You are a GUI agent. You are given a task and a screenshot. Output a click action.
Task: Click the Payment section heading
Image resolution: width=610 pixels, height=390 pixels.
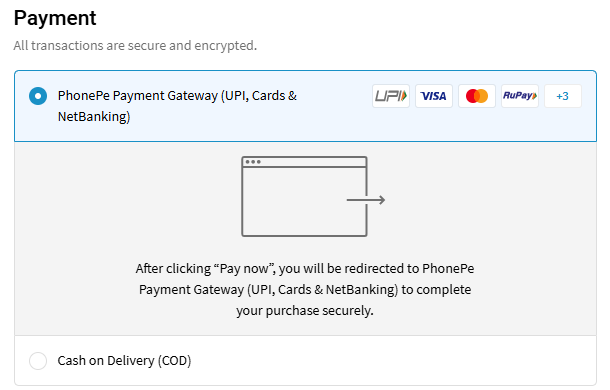tap(55, 18)
